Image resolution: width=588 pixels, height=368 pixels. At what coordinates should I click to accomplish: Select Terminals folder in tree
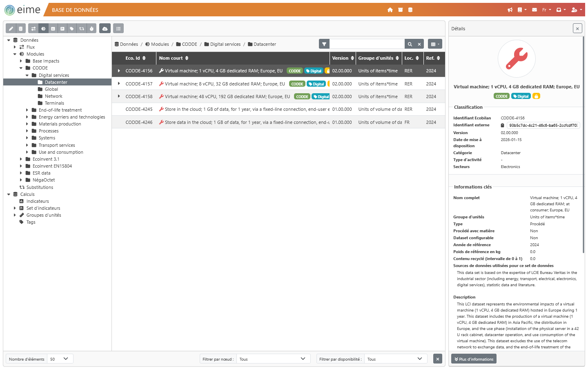pos(54,103)
